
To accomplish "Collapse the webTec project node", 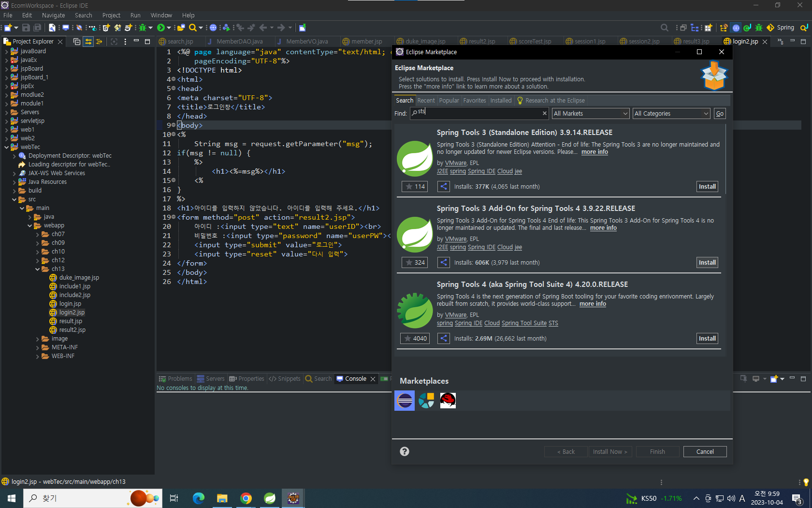I will [6, 147].
